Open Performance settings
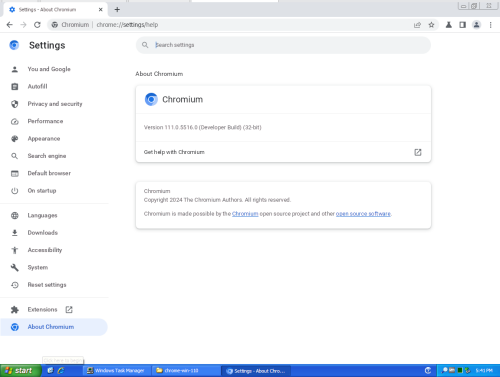 coord(45,121)
